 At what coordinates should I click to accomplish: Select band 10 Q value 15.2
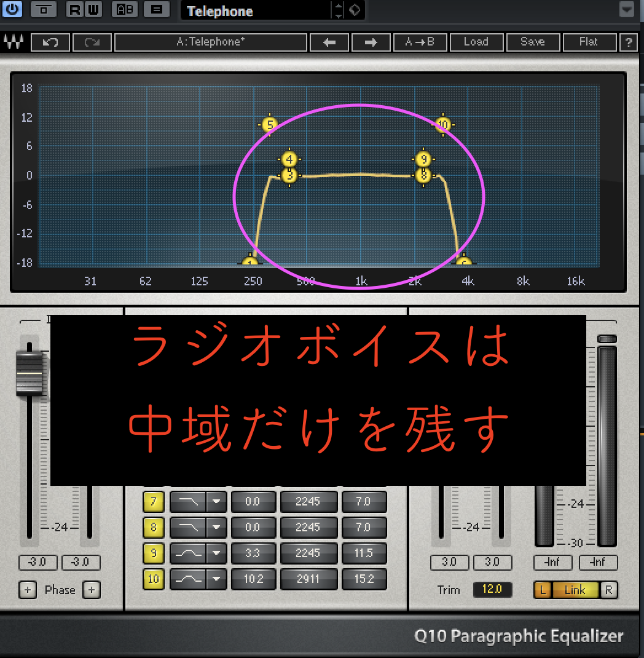pyautogui.click(x=364, y=579)
